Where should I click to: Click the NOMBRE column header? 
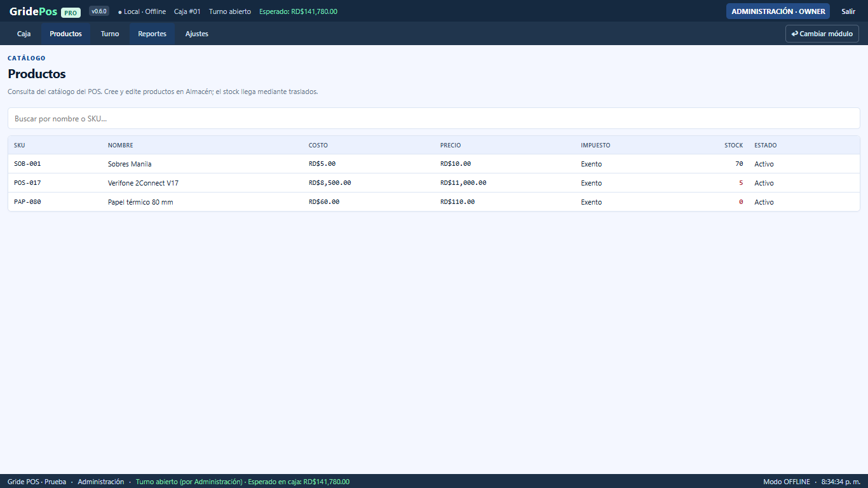[121, 146]
